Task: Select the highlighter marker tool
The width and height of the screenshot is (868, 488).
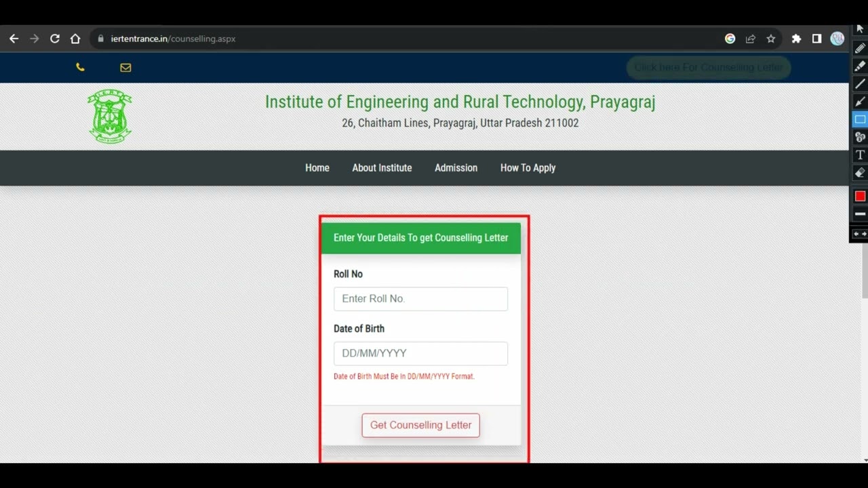Action: pos(860,66)
